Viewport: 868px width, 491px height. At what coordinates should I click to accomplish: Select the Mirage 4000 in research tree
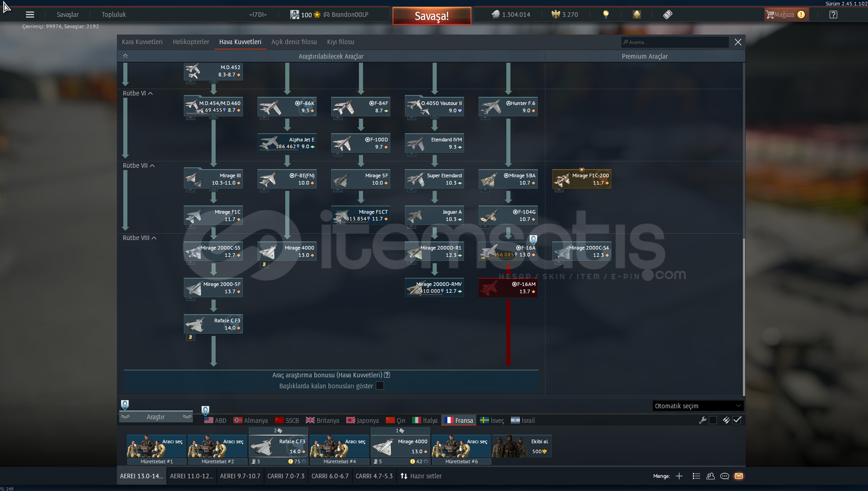coord(287,251)
